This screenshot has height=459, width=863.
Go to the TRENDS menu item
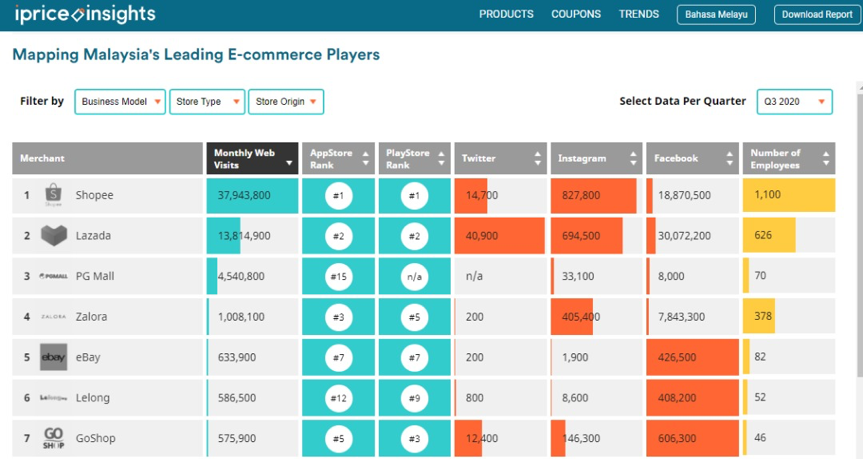638,14
